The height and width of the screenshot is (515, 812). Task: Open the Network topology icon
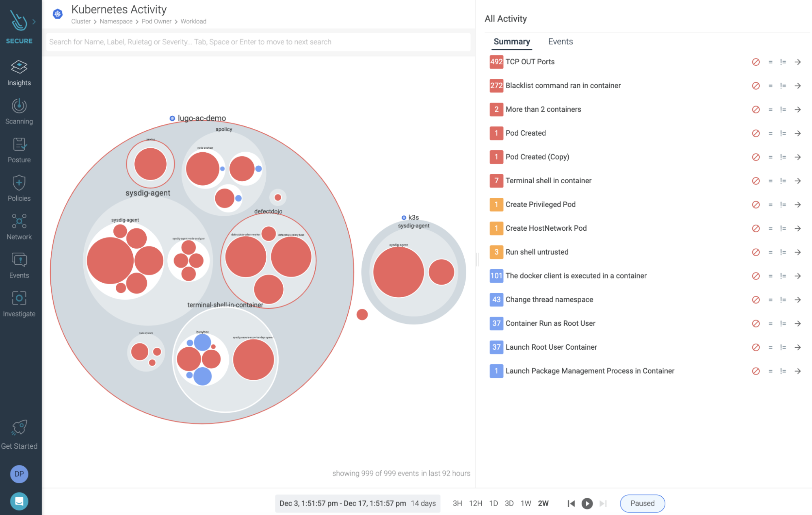tap(19, 221)
